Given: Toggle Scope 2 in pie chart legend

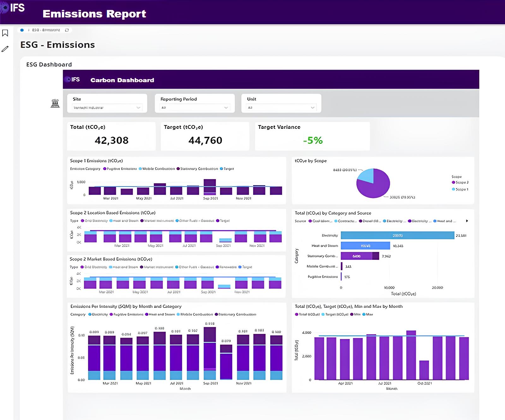Looking at the screenshot, I should (460, 183).
